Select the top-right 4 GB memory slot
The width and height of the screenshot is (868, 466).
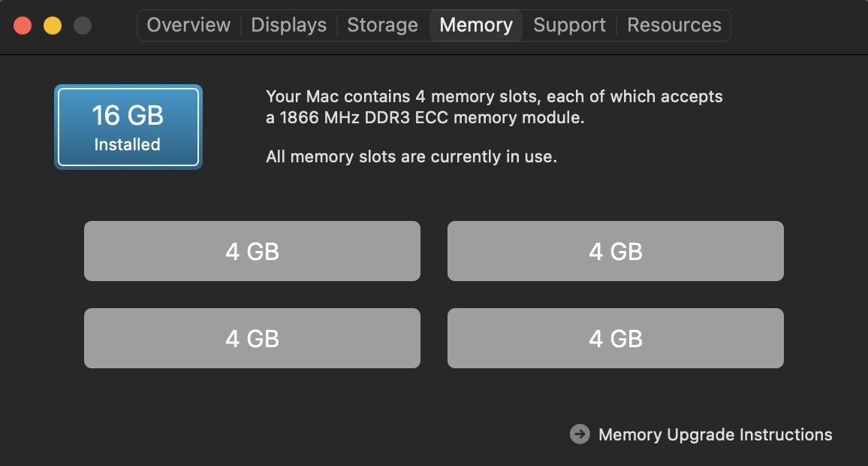(615, 250)
